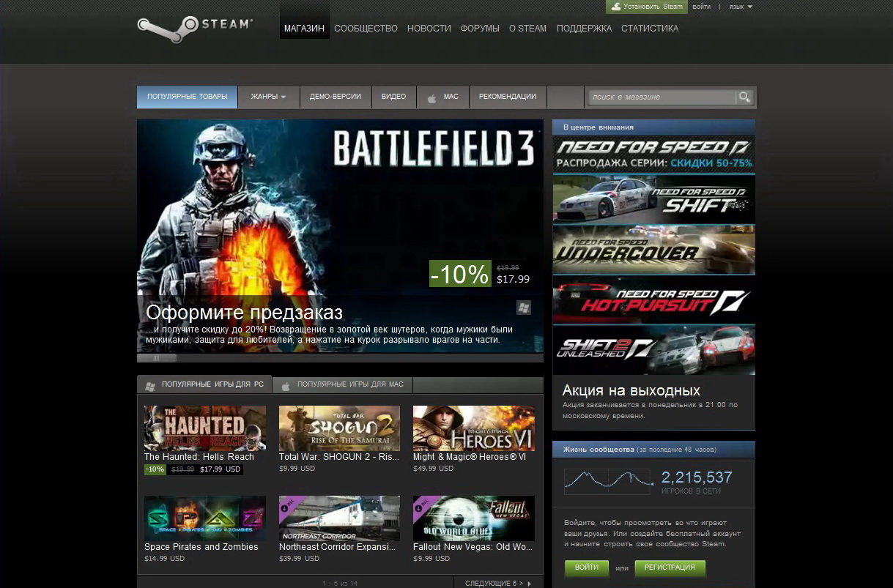Click the Apple icon beside MAC in the navigation bar
Viewport: 893px width, 588px height.
point(432,98)
